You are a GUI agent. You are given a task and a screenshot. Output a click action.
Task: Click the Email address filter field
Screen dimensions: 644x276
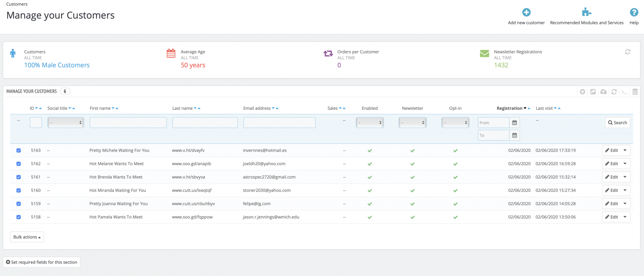(279, 123)
